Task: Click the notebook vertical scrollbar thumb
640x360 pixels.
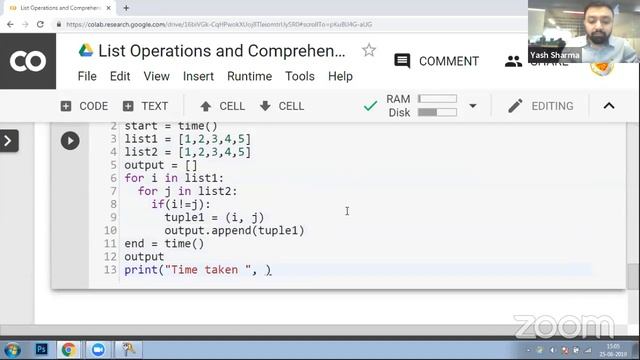Action: tap(633, 277)
